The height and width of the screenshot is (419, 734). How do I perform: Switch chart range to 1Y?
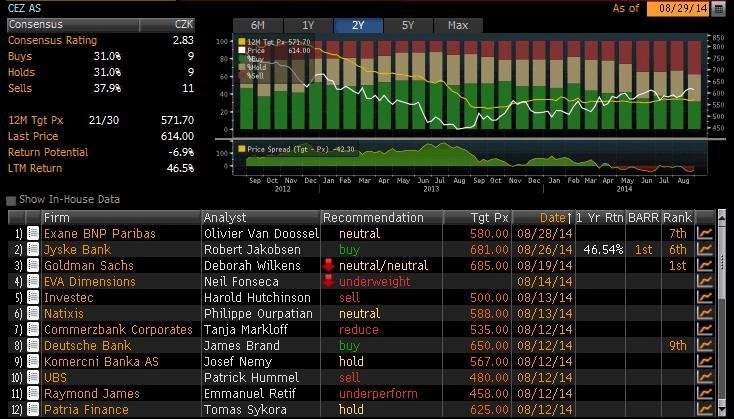coord(308,25)
